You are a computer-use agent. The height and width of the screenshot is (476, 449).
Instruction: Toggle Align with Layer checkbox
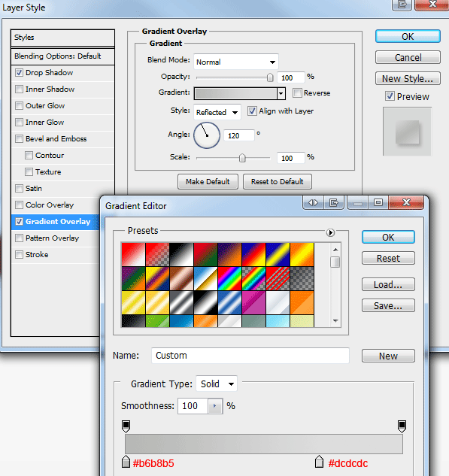pyautogui.click(x=252, y=111)
